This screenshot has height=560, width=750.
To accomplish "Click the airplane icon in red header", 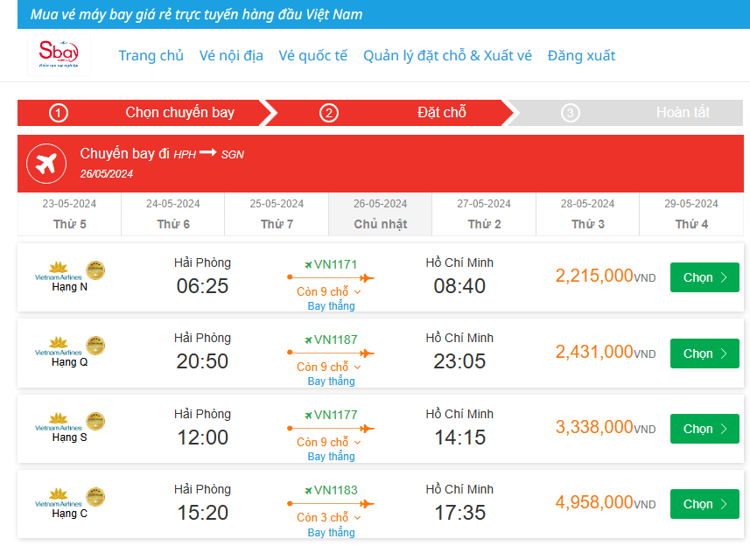I will coord(46,163).
